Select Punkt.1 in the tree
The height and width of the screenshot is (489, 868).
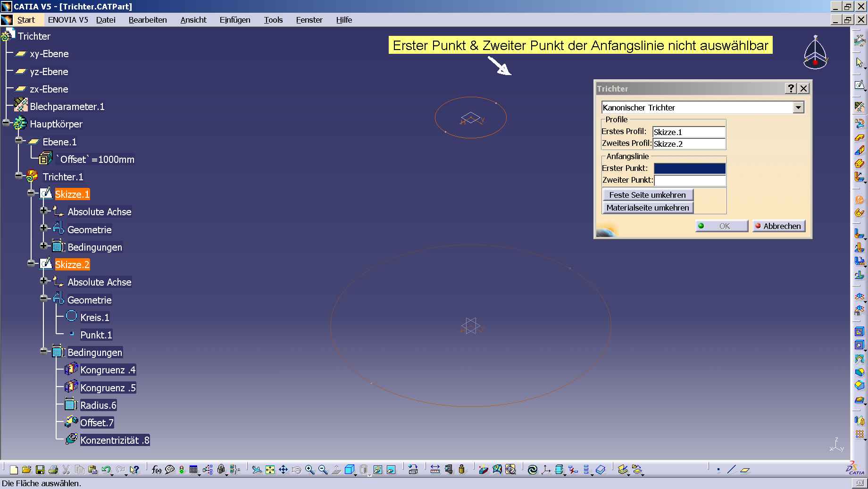(96, 335)
